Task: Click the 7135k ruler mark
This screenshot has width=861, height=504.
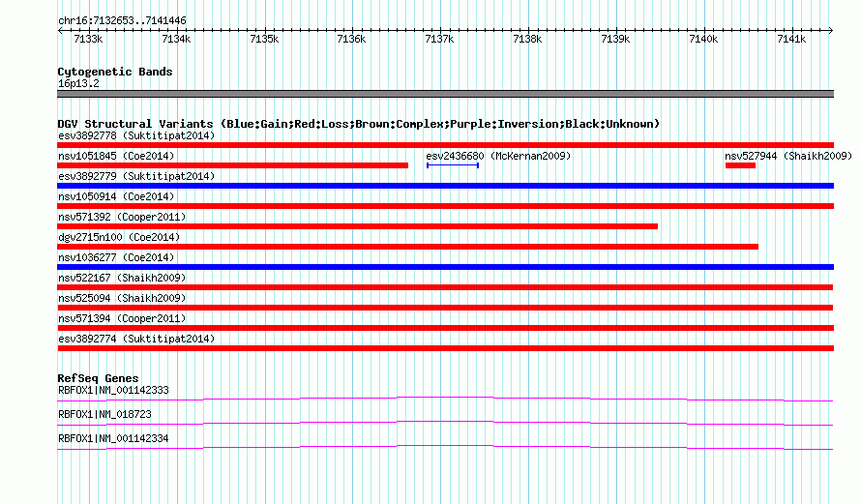Action: (264, 39)
